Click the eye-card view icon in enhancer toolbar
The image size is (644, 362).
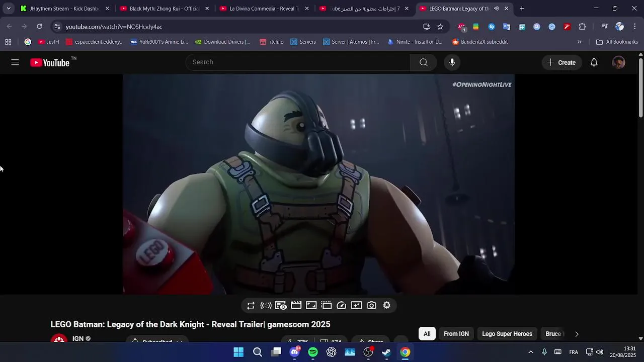coord(281,306)
